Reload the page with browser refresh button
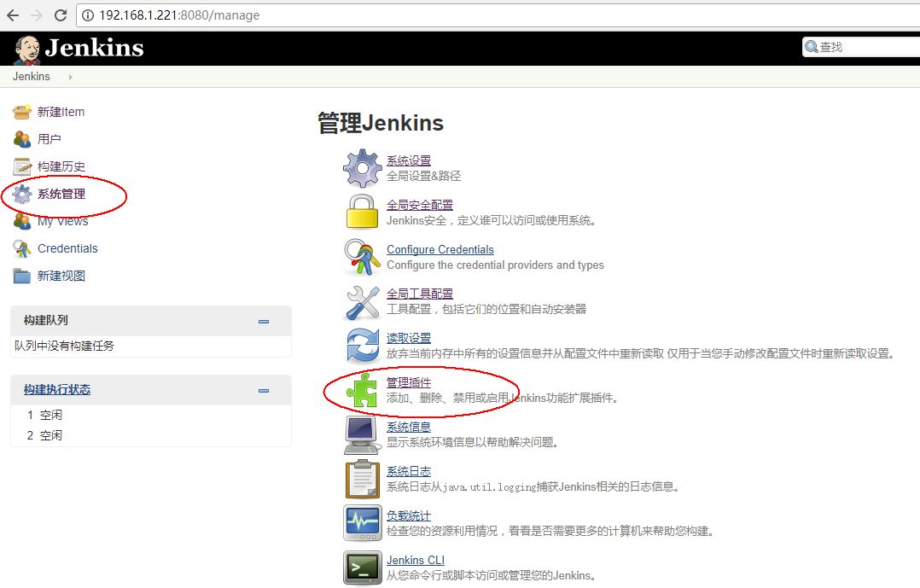920x588 pixels. point(61,15)
